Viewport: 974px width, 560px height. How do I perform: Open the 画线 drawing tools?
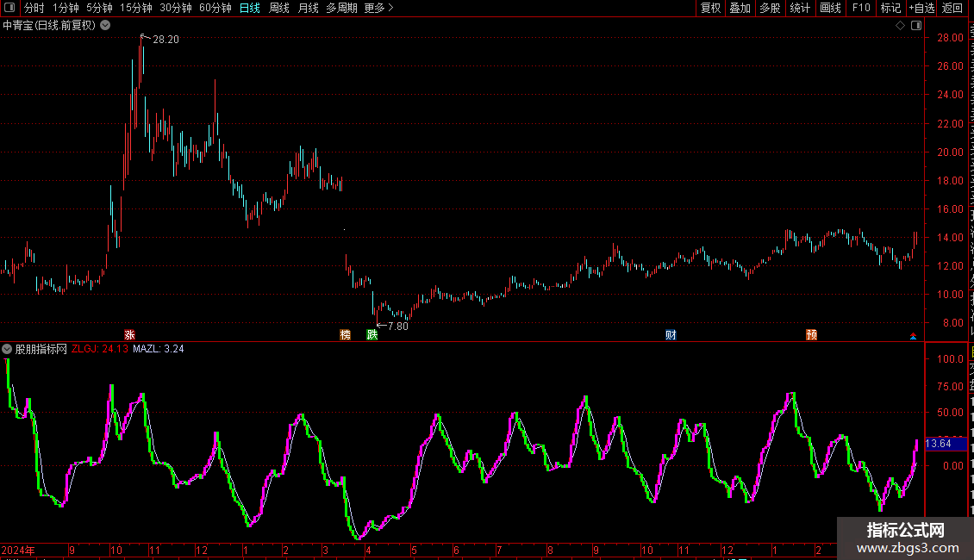(x=831, y=8)
